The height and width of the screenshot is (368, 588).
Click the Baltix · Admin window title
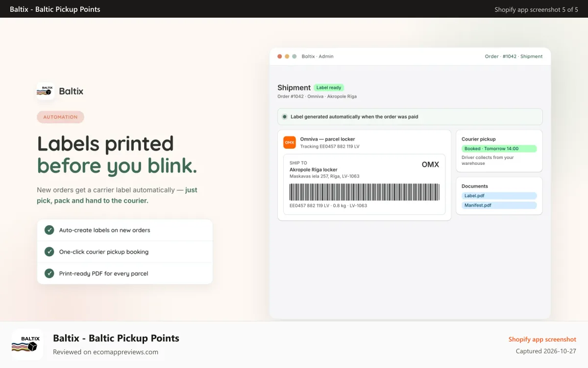(x=318, y=56)
